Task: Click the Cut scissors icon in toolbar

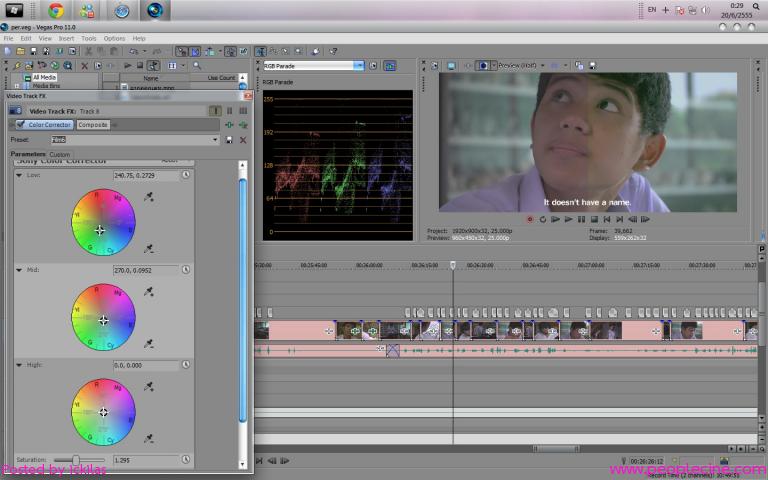Action: [x=88, y=51]
